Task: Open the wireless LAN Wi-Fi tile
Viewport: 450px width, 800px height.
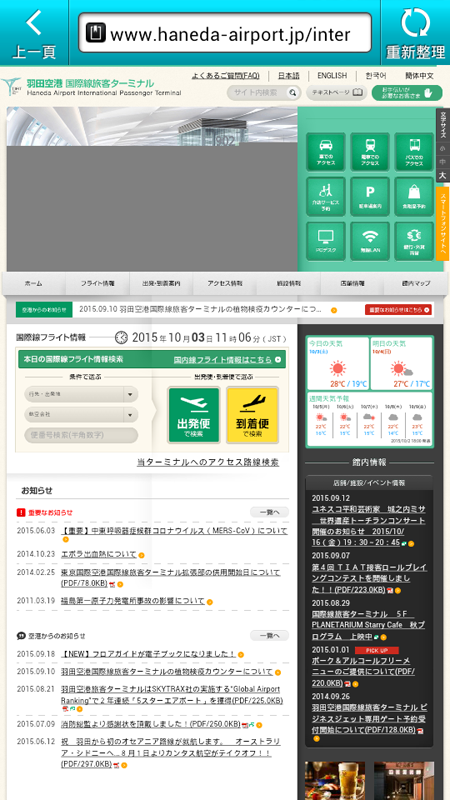Action: (x=370, y=241)
